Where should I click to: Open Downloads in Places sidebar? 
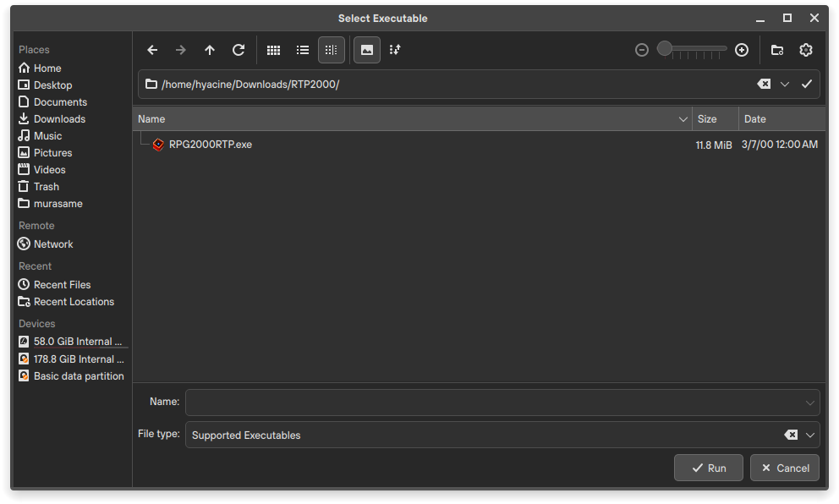point(59,119)
